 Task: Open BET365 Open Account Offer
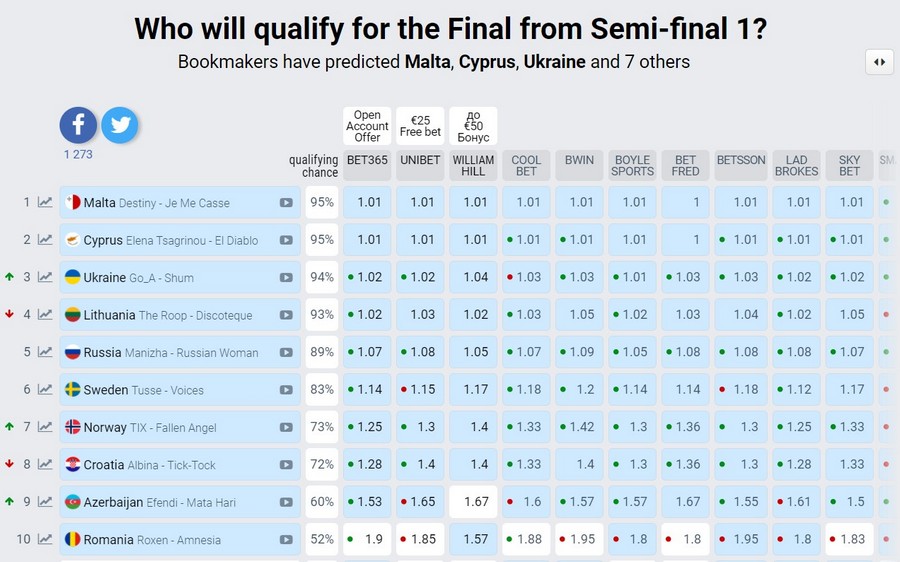(367, 126)
